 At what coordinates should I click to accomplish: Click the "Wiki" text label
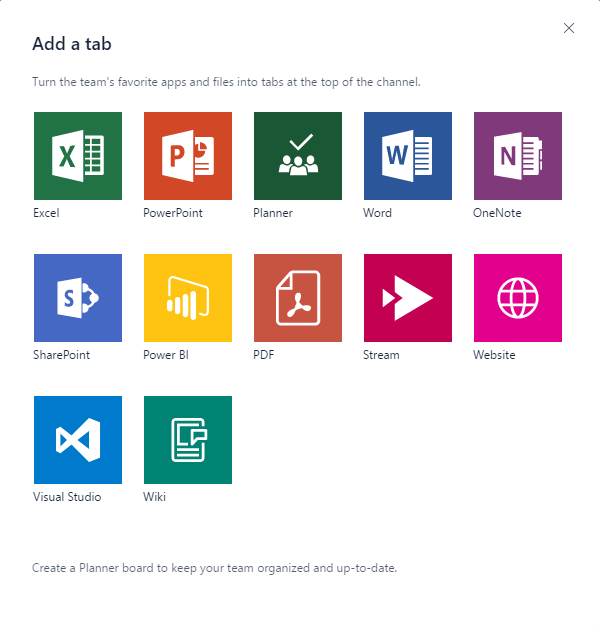pyautogui.click(x=154, y=497)
